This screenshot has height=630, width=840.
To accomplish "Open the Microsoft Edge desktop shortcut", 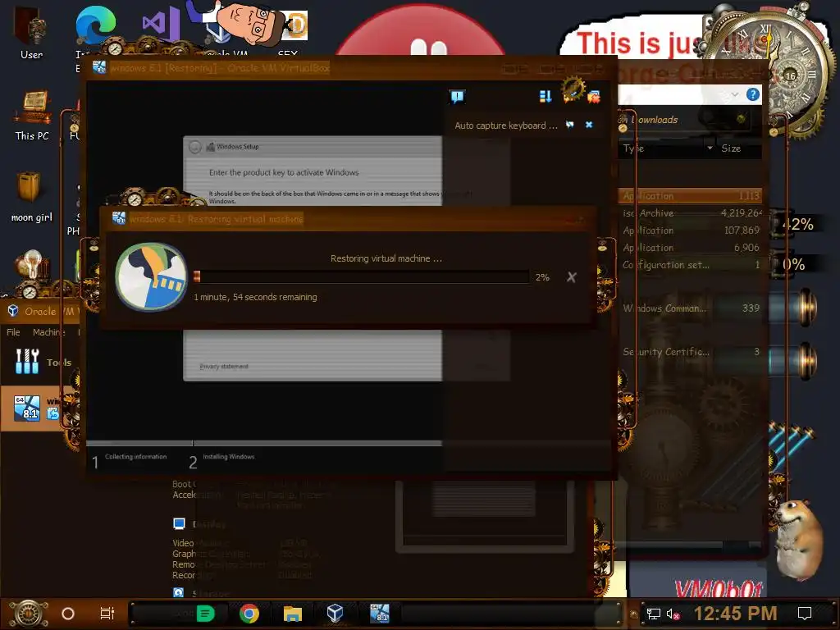I will click(95, 27).
